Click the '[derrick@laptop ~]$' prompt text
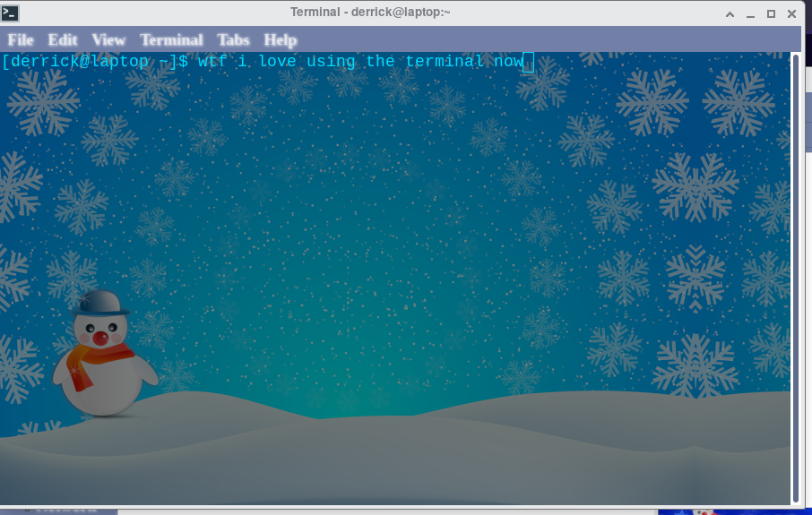 click(x=95, y=62)
